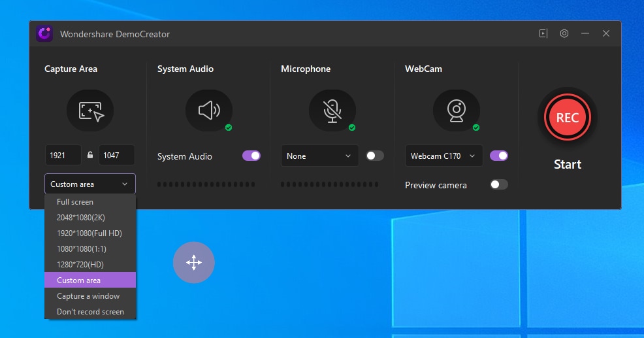This screenshot has height=338, width=644.
Task: Click the width field showing 1921
Action: click(63, 155)
